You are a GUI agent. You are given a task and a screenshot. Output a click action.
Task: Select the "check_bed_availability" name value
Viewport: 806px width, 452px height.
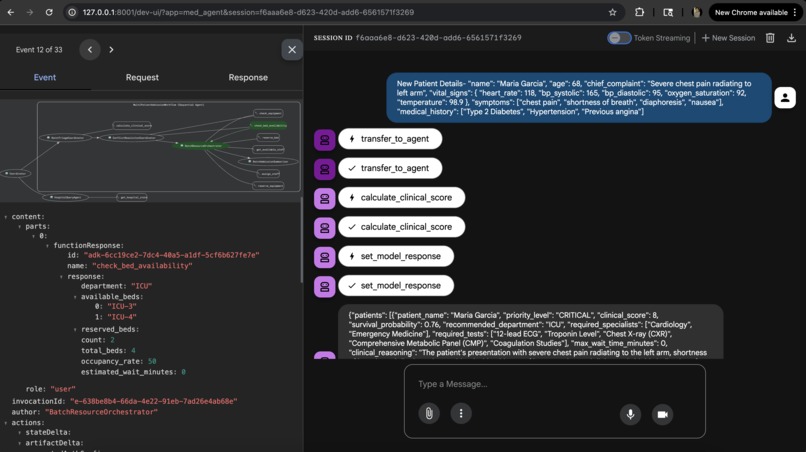[x=142, y=266]
